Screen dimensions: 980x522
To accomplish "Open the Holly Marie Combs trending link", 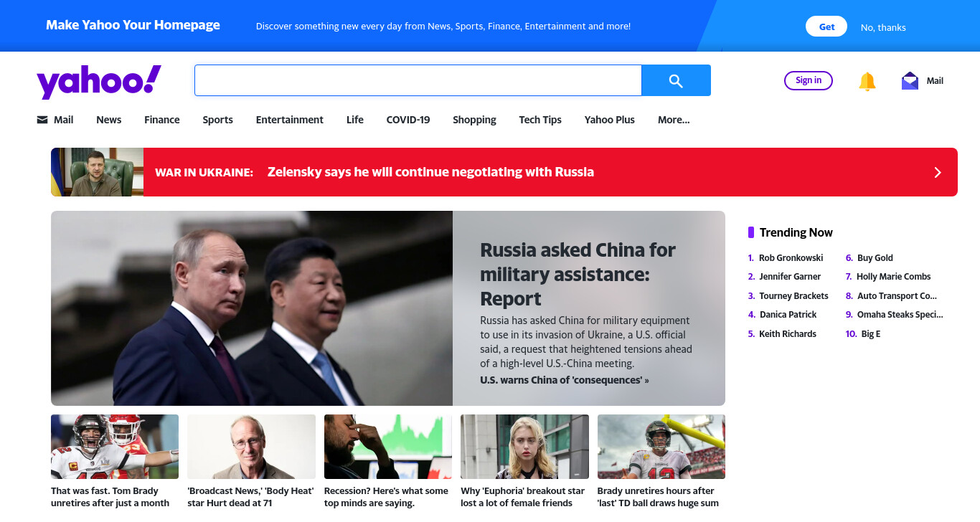I will (x=893, y=276).
